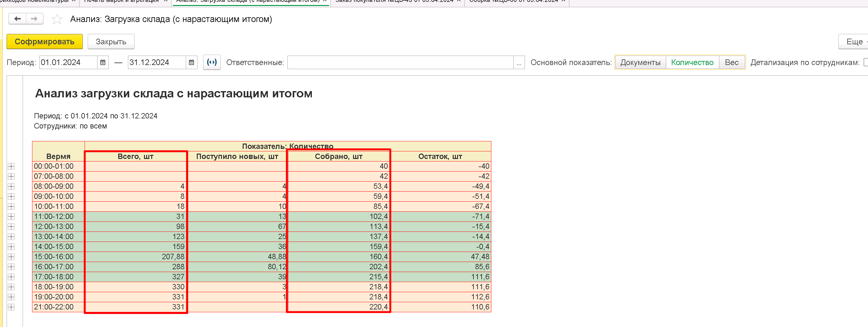The height and width of the screenshot is (327, 868).
Task: Expand the 12:00-13:00 row group
Action: pyautogui.click(x=11, y=227)
